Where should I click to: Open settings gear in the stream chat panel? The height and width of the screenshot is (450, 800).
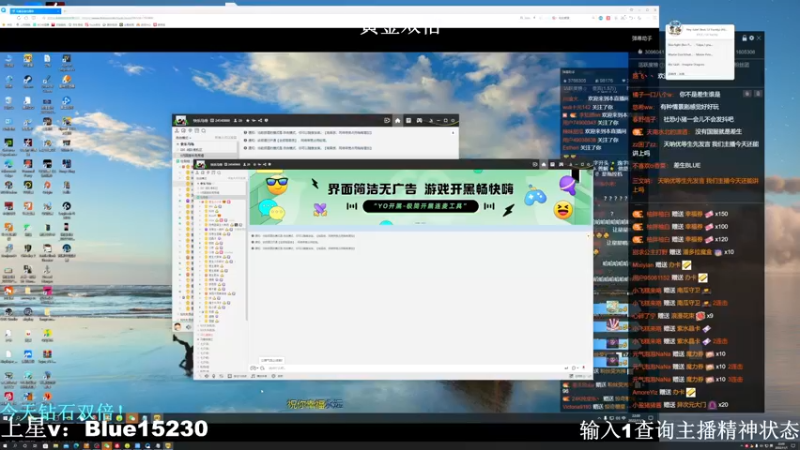tap(752, 38)
